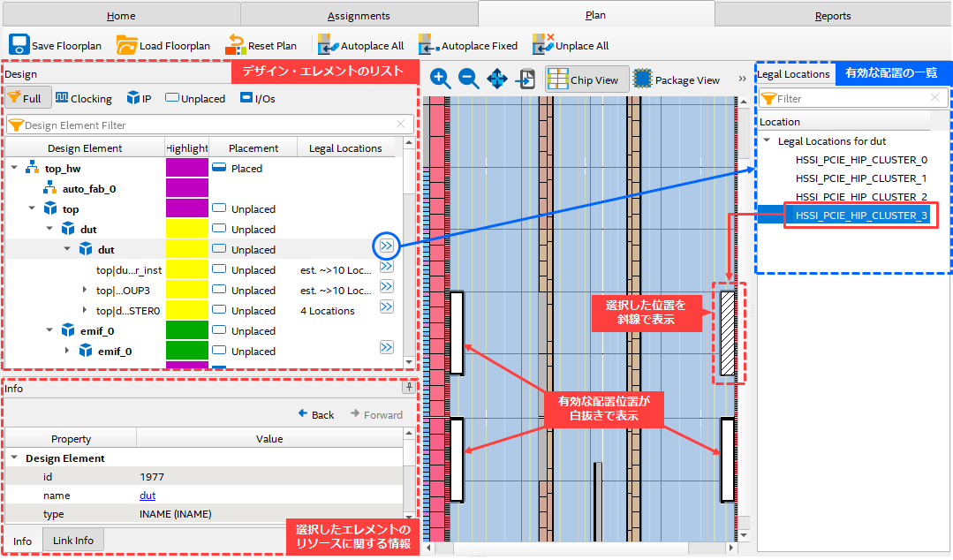953x560 pixels.
Task: Select the hatched placement region in chip view
Action: click(x=728, y=333)
